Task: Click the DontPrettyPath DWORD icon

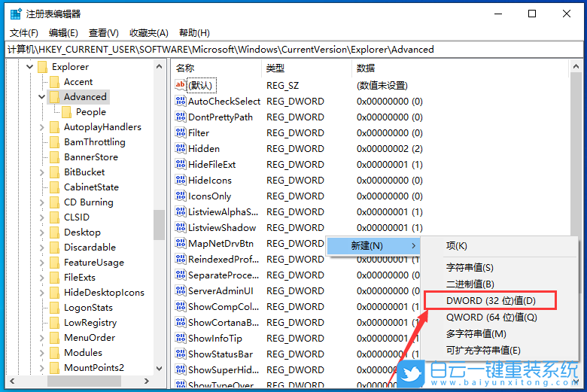Action: [x=180, y=117]
